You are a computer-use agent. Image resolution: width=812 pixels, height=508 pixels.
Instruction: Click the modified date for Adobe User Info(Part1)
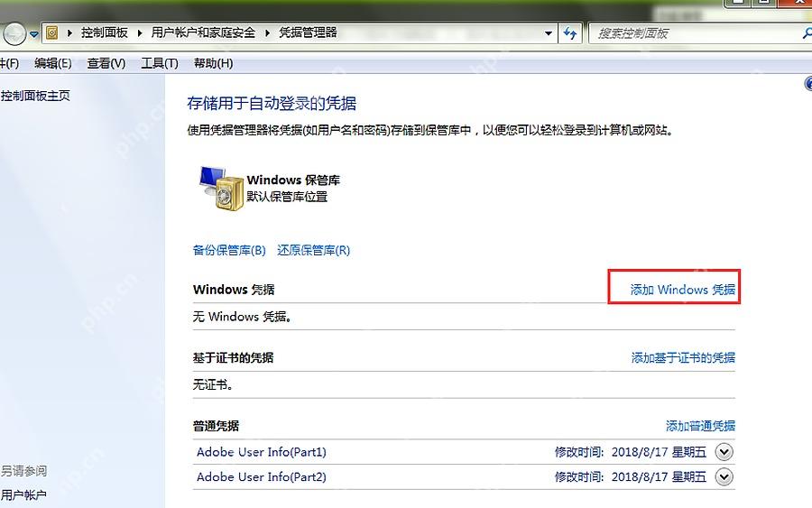tap(631, 452)
